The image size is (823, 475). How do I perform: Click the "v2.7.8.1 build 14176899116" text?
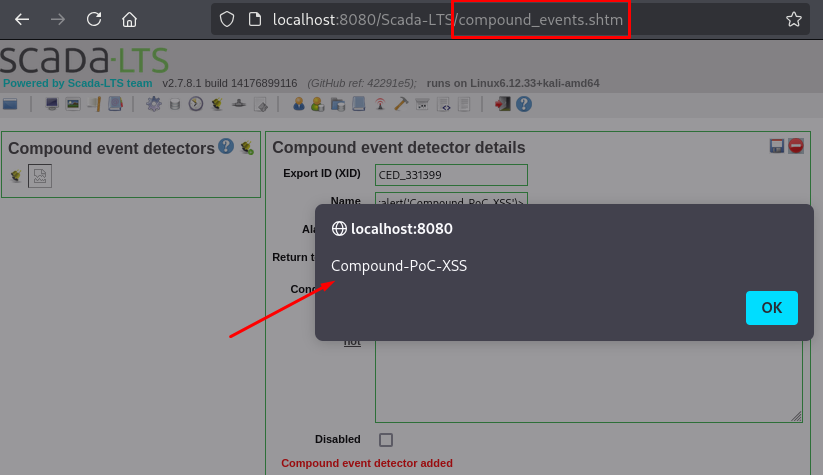pyautogui.click(x=230, y=83)
